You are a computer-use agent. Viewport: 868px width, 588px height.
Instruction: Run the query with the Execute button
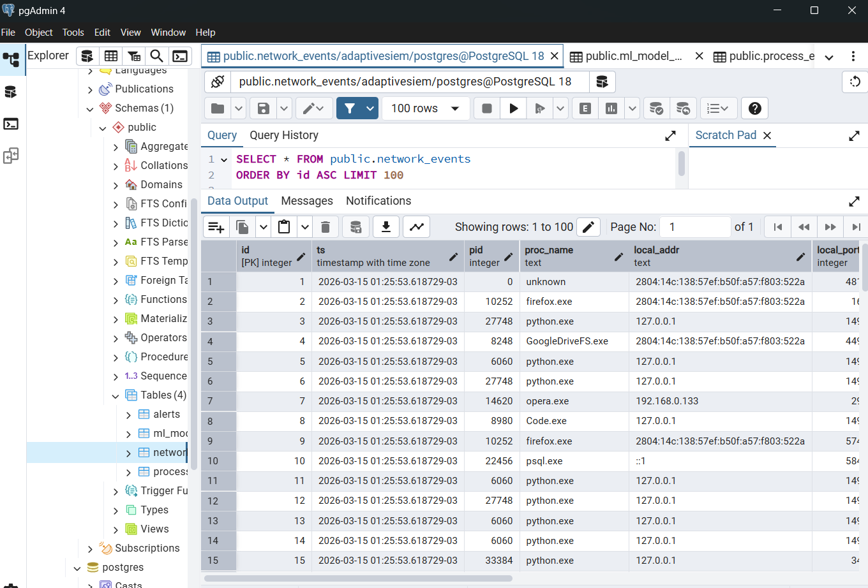(x=513, y=108)
